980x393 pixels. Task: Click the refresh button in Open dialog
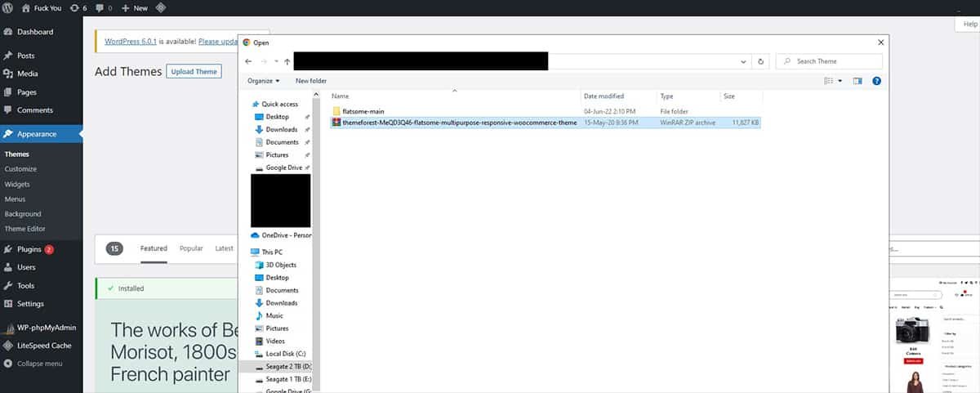761,61
